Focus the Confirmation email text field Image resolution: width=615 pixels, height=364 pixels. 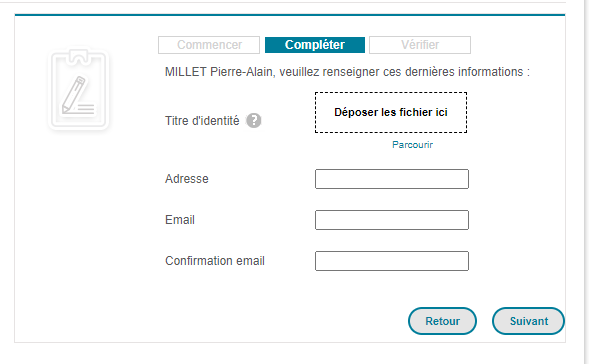point(392,261)
